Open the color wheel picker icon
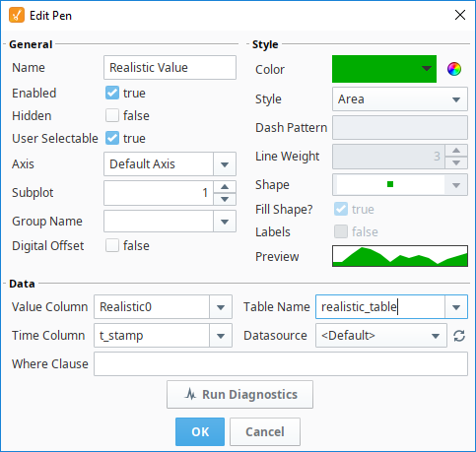The image size is (476, 452). 454,69
